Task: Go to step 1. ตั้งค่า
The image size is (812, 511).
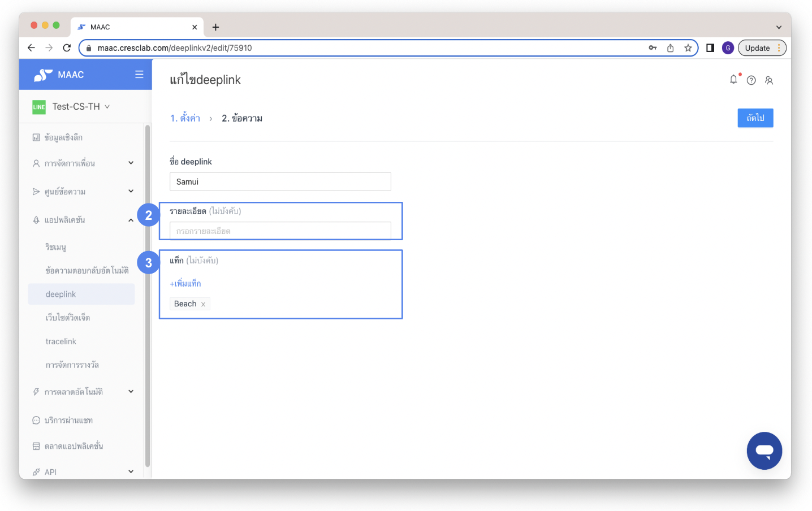Action: click(185, 118)
